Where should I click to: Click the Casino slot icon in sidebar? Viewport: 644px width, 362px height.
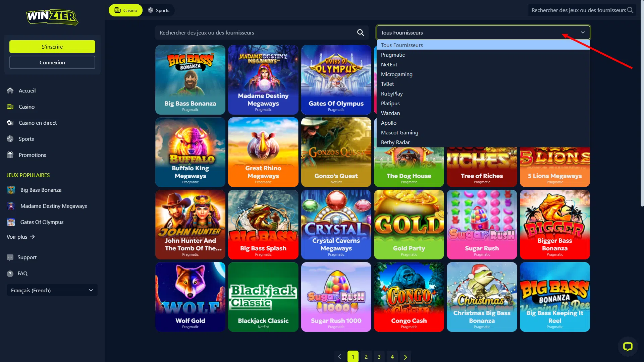pos(10,107)
